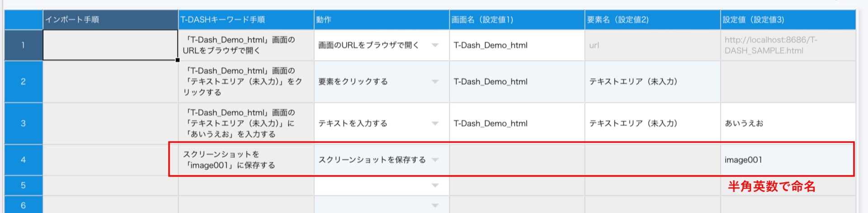Select the インポート手順 column header
Screen dimensions: 868x213
[110, 20]
